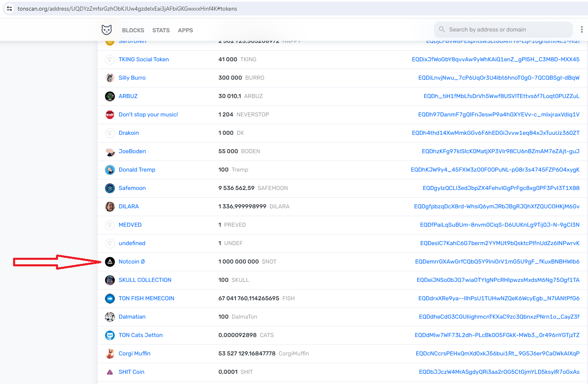
Task: Click the Notcoin warning triangle icon
Action: pos(110,262)
